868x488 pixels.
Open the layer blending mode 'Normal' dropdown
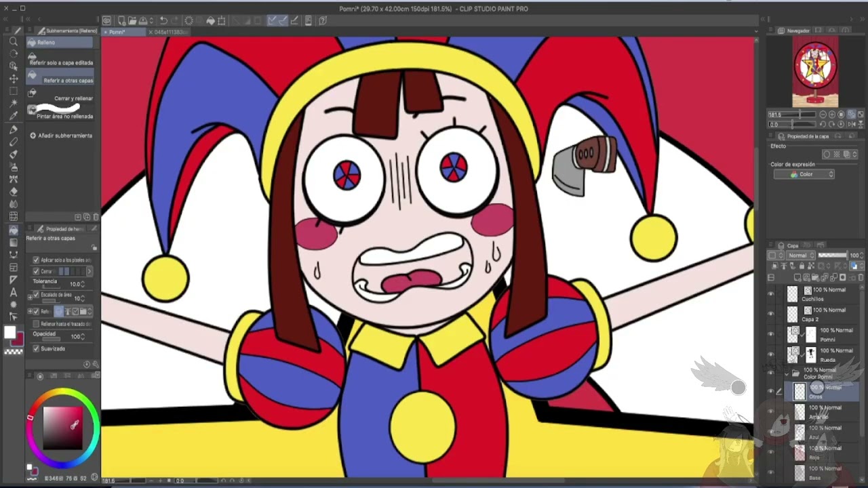[801, 256]
